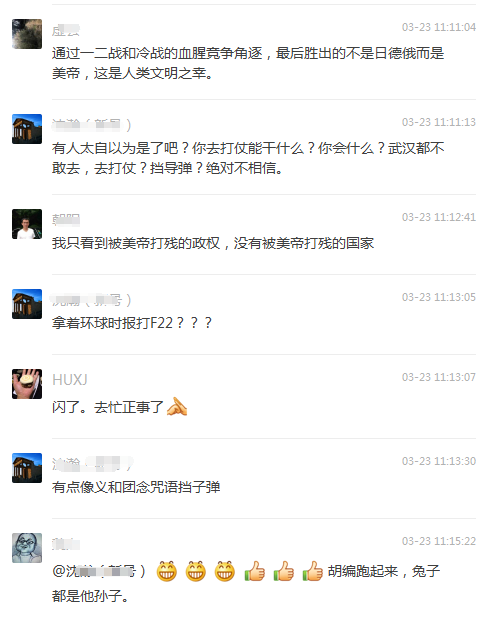Click first thumbs-up emoji in last comment
This screenshot has width=487, height=619.
pyautogui.click(x=255, y=571)
